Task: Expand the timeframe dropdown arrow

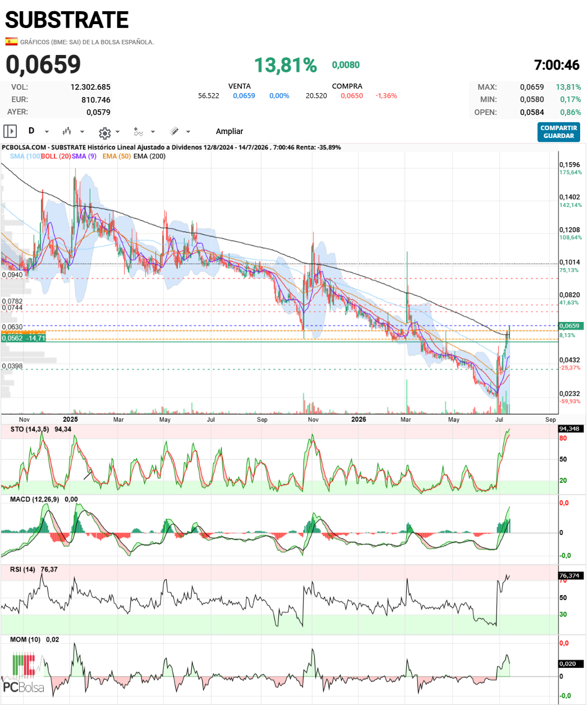Action: tap(47, 132)
